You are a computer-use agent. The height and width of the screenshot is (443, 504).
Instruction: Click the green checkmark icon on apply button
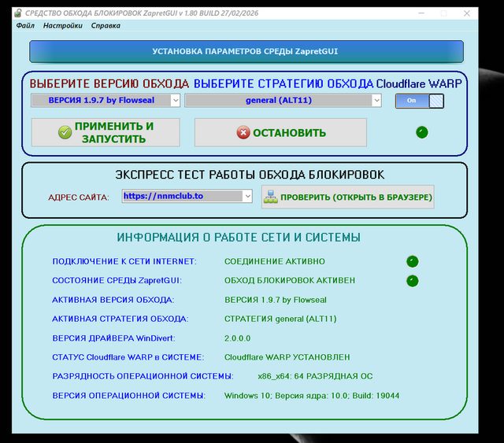point(65,132)
